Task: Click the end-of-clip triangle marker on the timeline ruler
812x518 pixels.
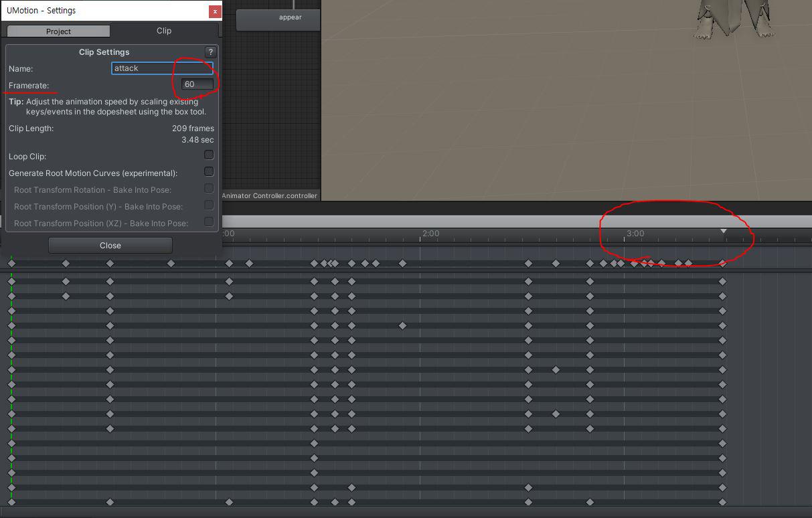Action: [723, 232]
